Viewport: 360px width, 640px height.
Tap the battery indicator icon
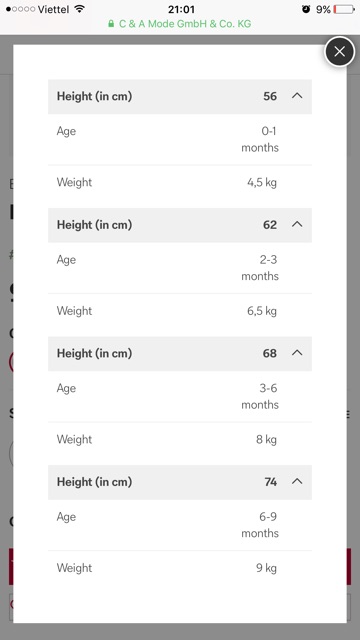pos(344,9)
